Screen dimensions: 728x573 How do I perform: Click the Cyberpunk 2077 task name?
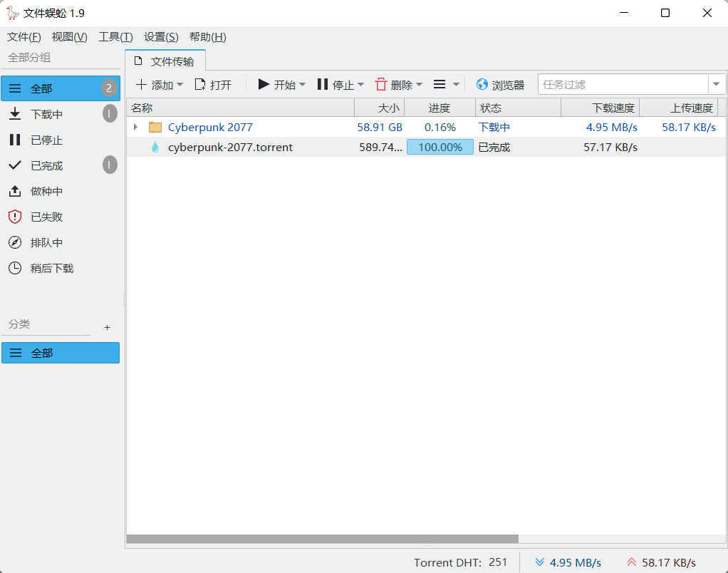[210, 127]
